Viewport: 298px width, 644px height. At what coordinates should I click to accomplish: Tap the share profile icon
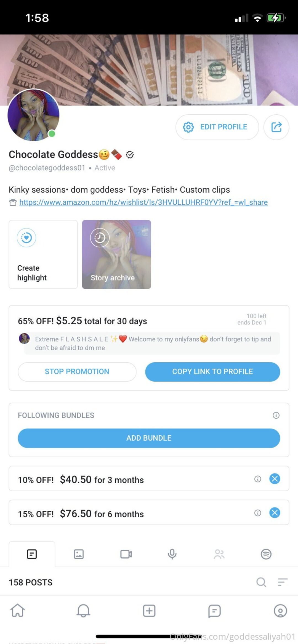pyautogui.click(x=276, y=127)
